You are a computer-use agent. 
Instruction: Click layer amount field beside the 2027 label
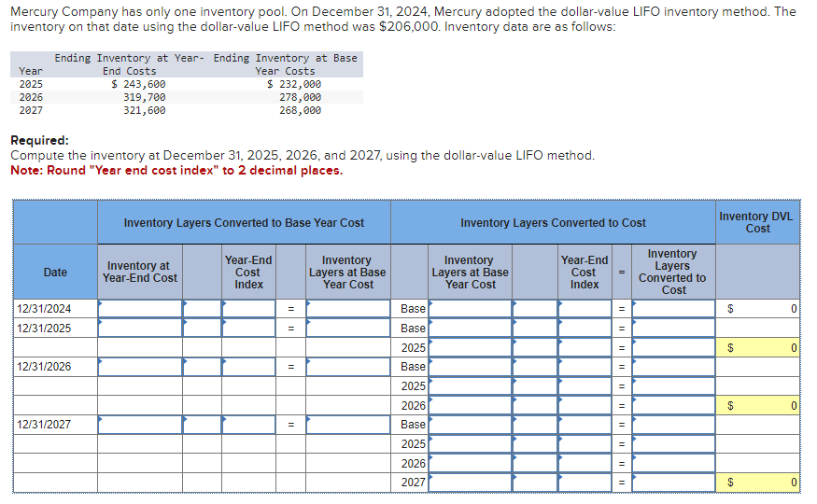pos(470,483)
